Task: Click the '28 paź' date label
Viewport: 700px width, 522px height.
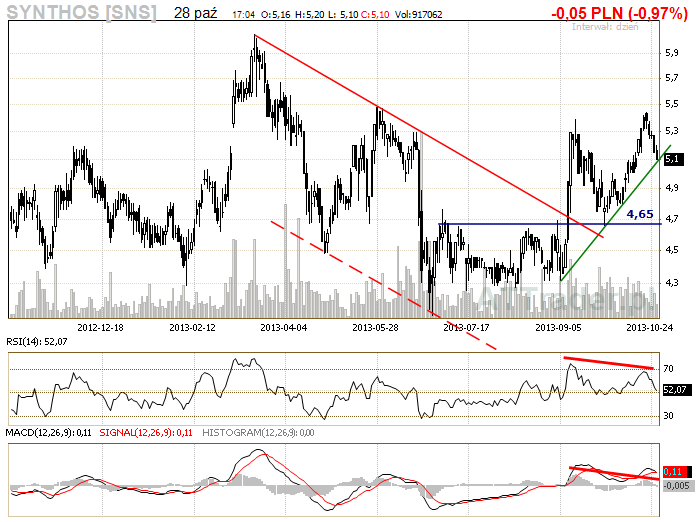Action: pyautogui.click(x=196, y=13)
